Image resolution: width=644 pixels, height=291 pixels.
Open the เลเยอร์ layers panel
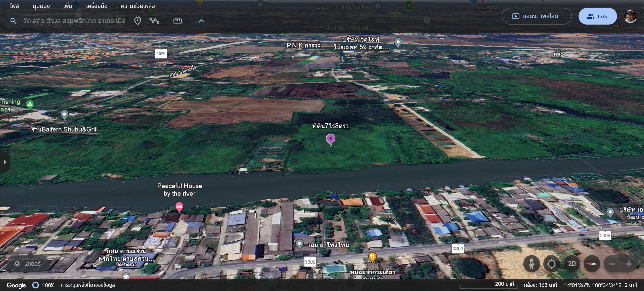[28, 264]
